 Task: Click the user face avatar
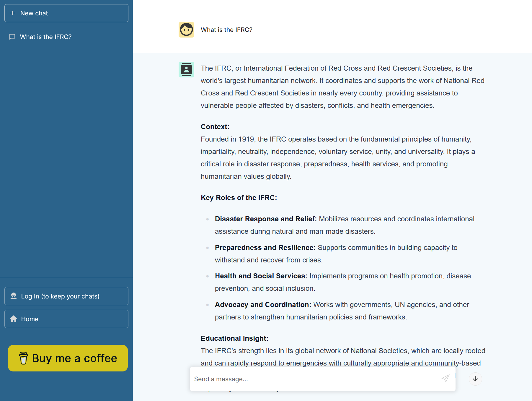(186, 30)
